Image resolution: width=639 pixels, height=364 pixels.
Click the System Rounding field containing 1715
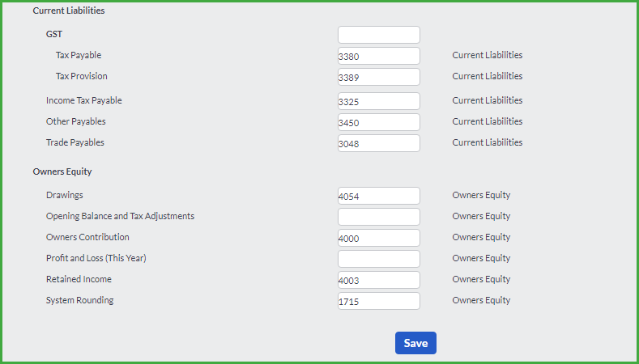click(x=378, y=301)
